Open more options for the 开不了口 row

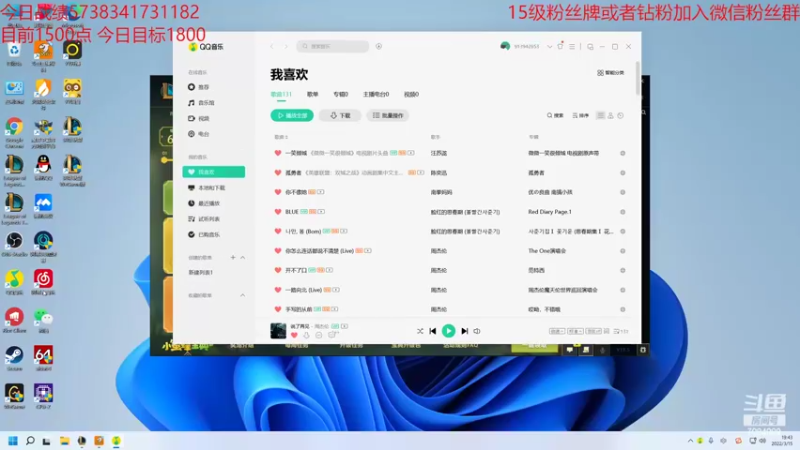point(622,270)
